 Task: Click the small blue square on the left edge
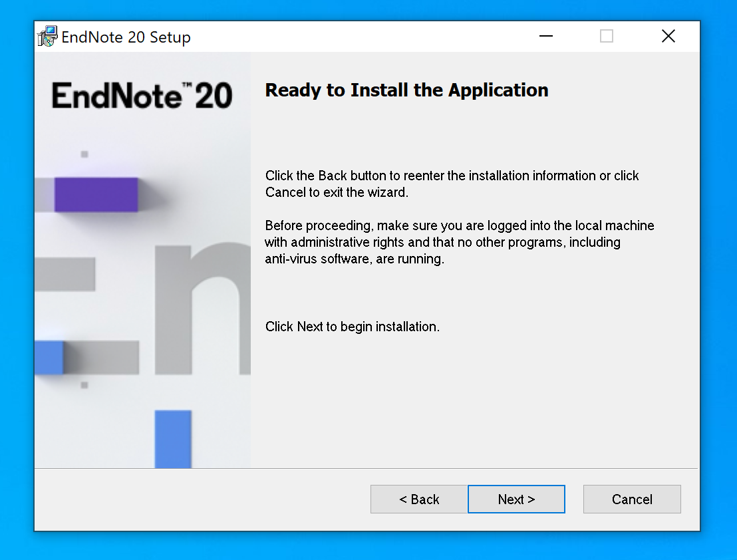pos(49,357)
